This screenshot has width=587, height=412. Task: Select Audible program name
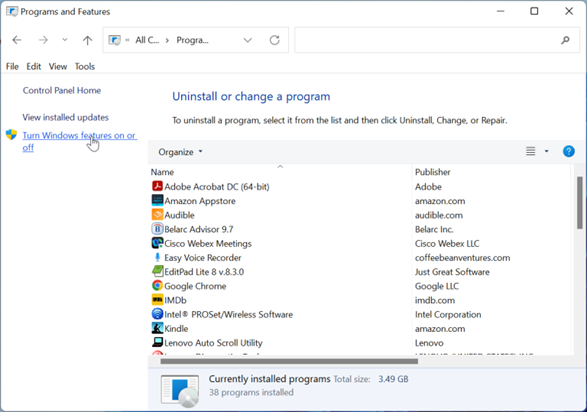click(179, 215)
